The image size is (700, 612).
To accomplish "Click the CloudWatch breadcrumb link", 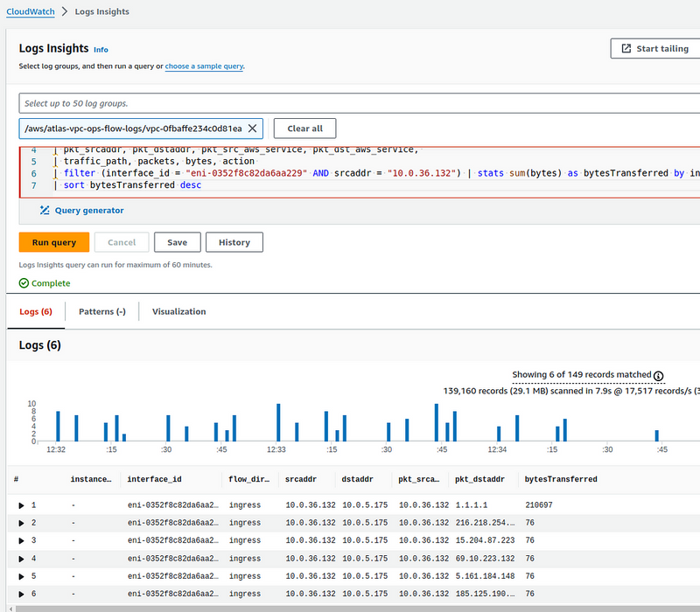I will (x=31, y=12).
